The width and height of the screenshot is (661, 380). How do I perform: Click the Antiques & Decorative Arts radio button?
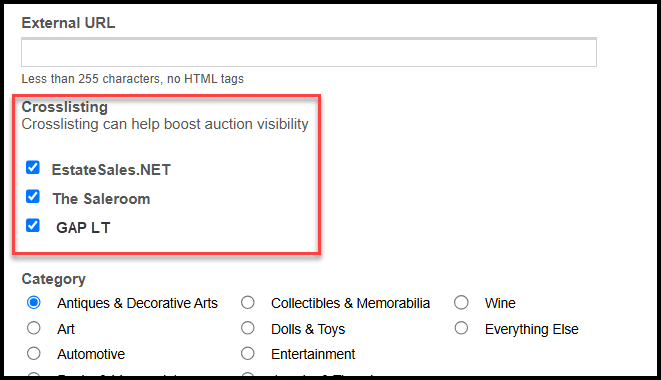[34, 302]
